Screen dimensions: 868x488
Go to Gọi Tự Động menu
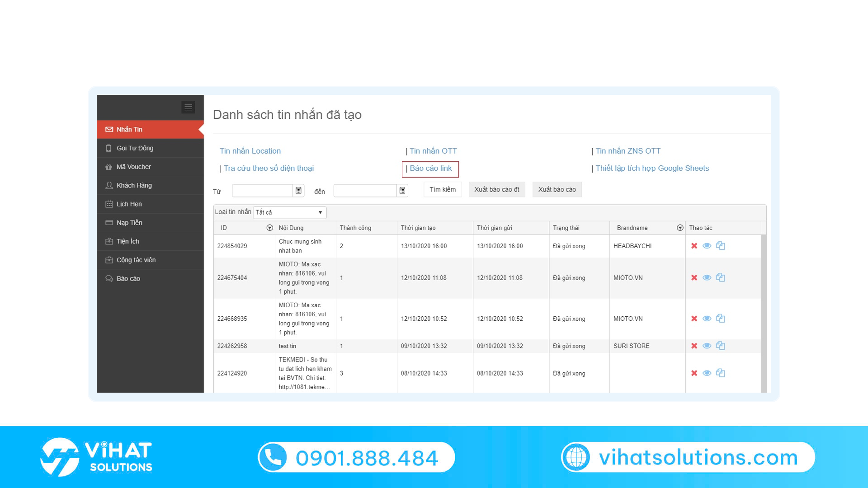pyautogui.click(x=150, y=148)
